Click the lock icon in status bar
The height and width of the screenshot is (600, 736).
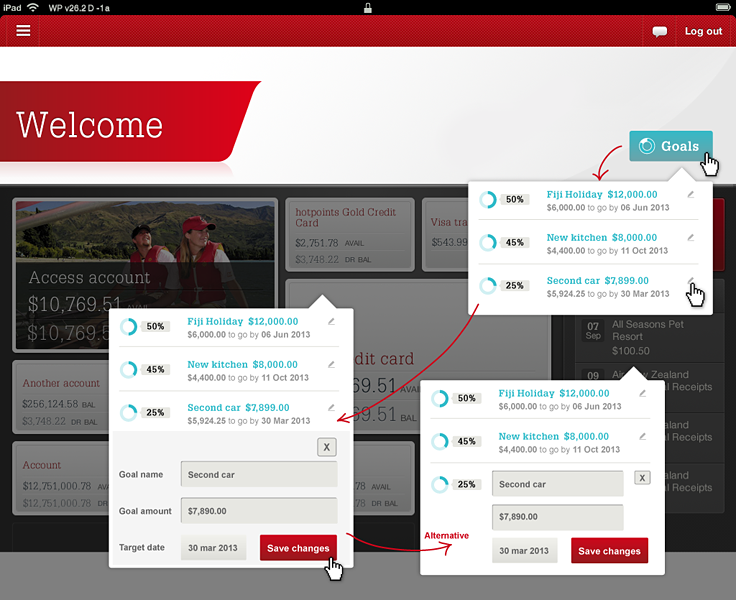[x=368, y=8]
